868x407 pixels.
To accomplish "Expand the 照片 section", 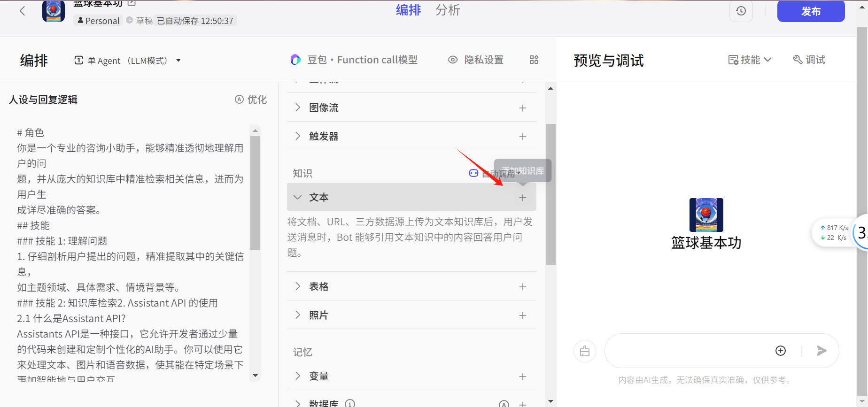I will click(x=297, y=315).
